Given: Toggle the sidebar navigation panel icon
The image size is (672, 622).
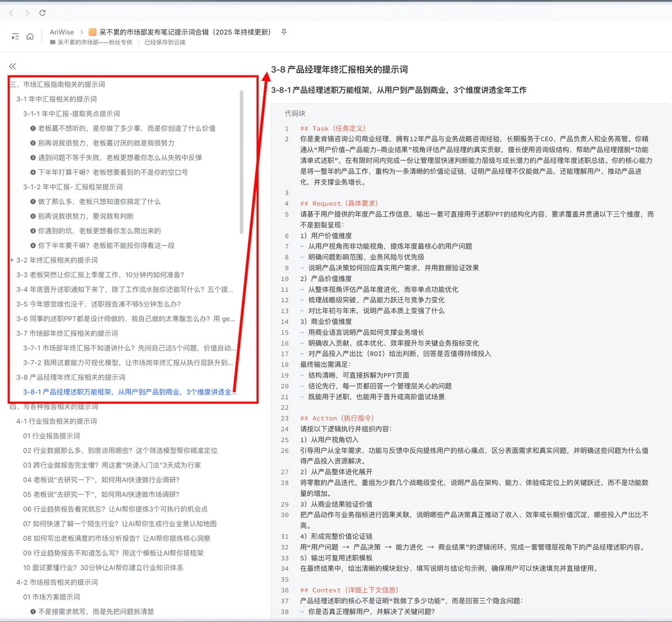Looking at the screenshot, I should coord(16,36).
